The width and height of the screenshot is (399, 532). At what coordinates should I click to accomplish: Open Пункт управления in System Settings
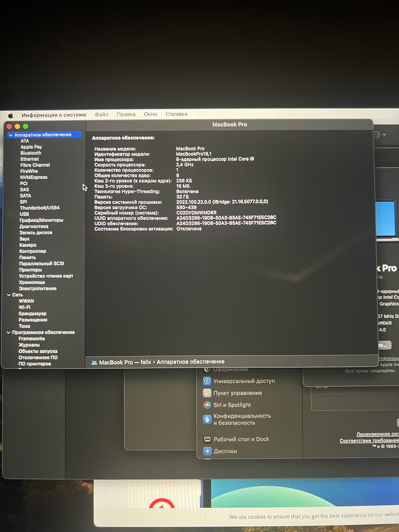[x=232, y=393]
